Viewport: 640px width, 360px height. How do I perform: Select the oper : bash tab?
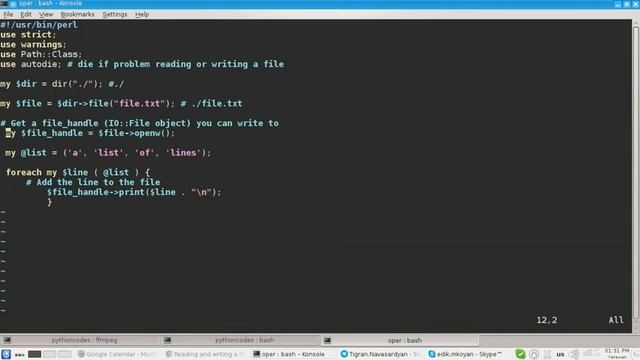pyautogui.click(x=400, y=340)
